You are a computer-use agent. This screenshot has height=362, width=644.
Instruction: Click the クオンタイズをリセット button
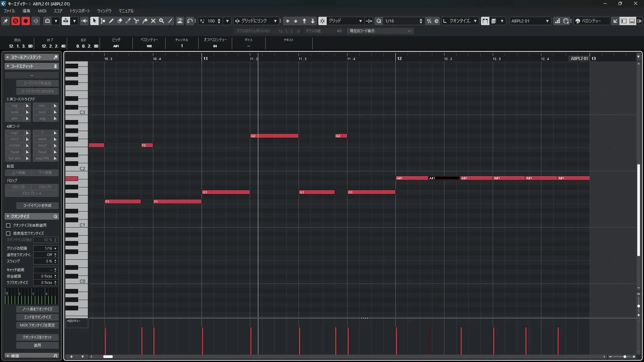tap(37, 337)
